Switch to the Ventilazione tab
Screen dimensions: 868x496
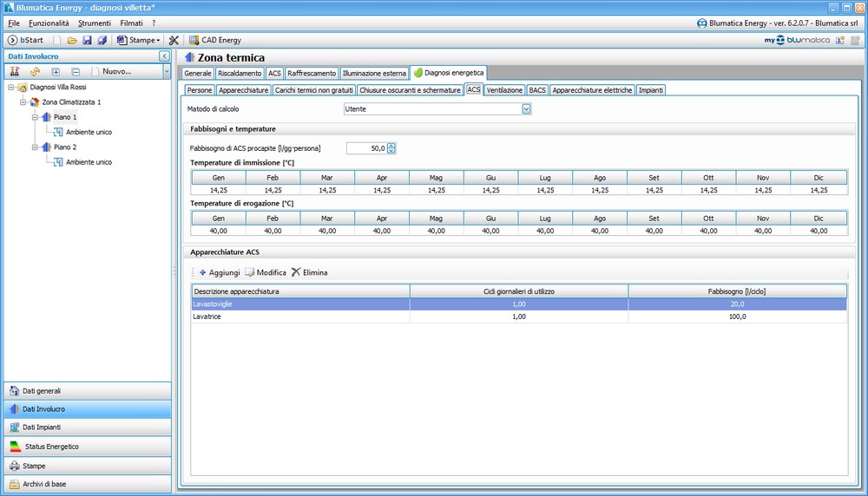pyautogui.click(x=504, y=90)
